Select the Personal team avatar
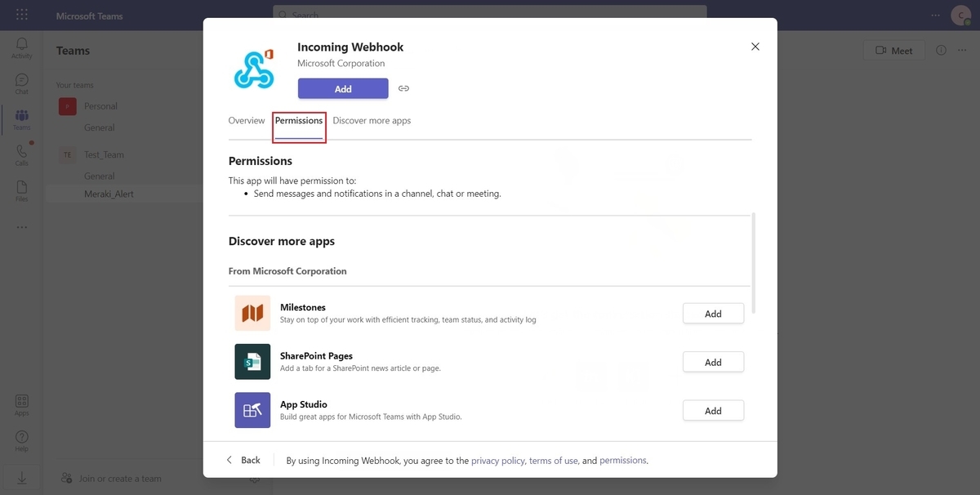Screen dimensions: 980x495 pos(68,106)
